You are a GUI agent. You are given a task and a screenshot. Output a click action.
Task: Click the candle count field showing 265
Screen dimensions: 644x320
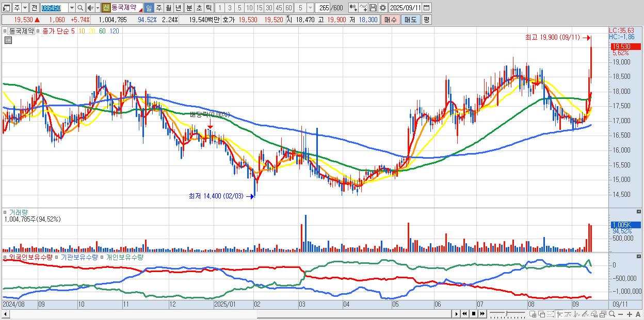pyautogui.click(x=323, y=8)
